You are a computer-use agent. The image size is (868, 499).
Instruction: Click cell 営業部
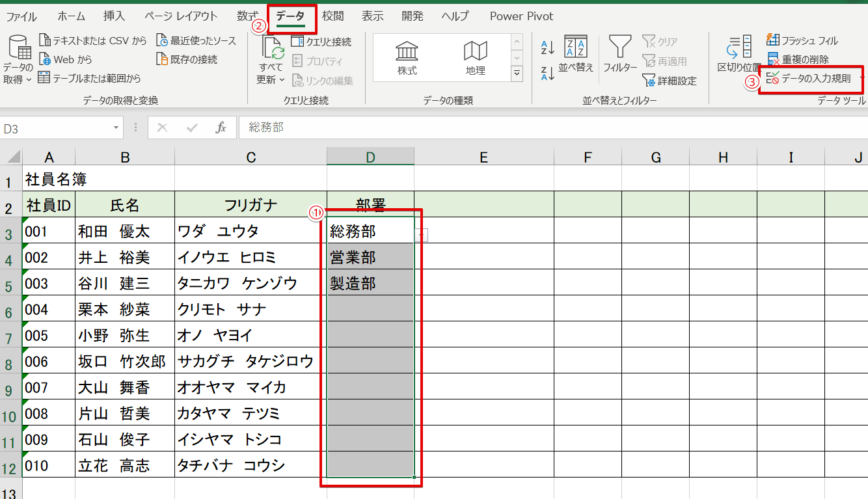click(x=370, y=257)
